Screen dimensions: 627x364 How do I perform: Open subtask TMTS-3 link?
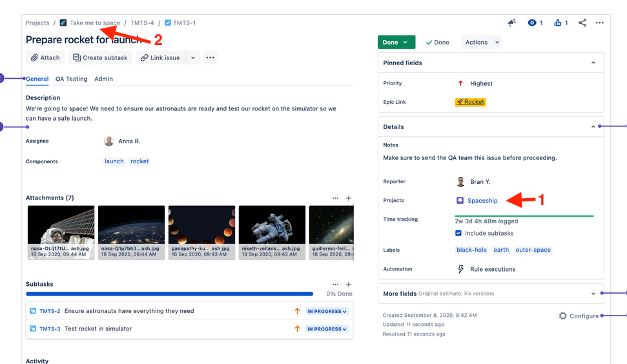50,329
